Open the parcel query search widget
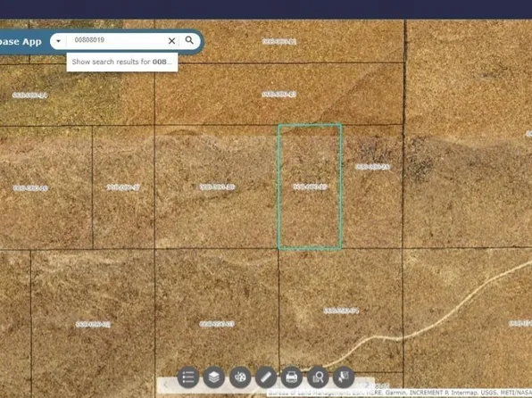The width and height of the screenshot is (532, 398). tap(318, 377)
